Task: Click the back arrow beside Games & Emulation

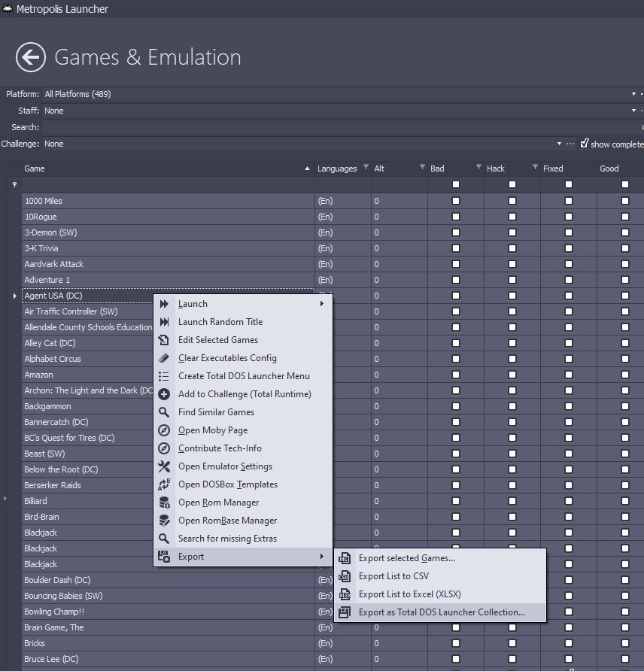Action: tap(31, 57)
